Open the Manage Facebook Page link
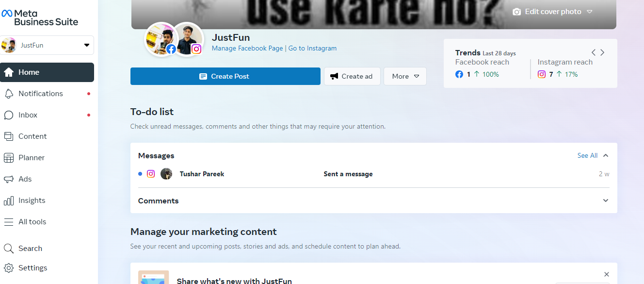644x284 pixels. click(247, 49)
